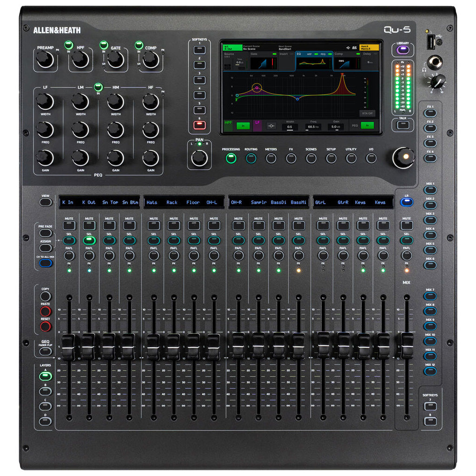The width and height of the screenshot is (476, 476).
Task: Select the K Out channel with its SEL key
Action: point(89,240)
